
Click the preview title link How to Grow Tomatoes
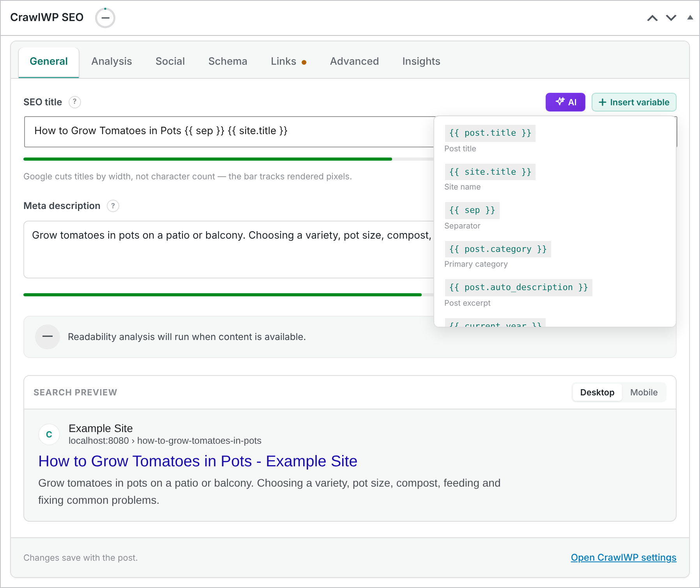pyautogui.click(x=198, y=461)
